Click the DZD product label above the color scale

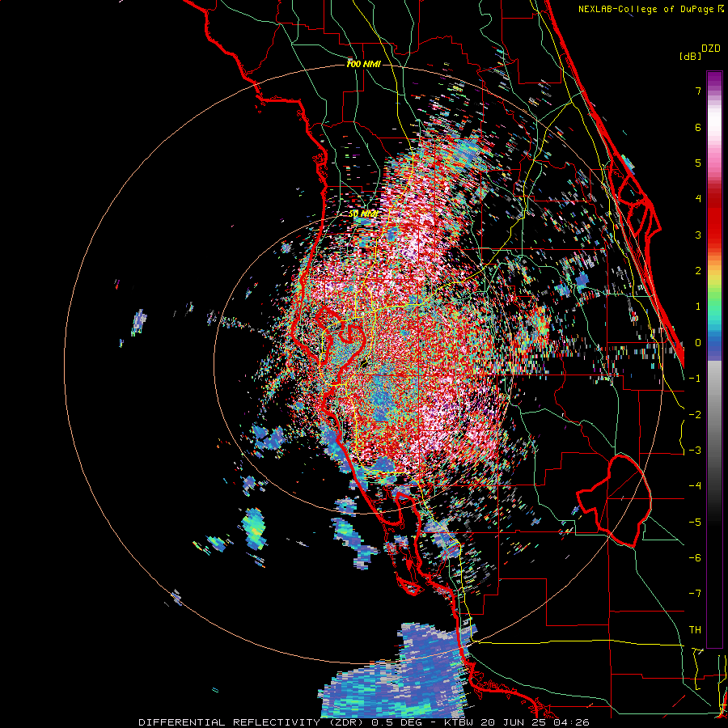711,49
